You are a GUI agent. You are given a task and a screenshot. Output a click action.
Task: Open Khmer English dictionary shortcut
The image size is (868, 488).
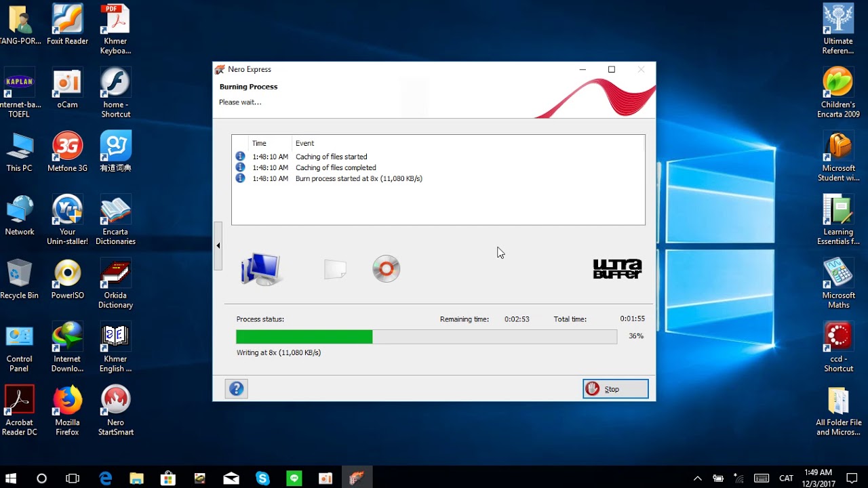[115, 348]
